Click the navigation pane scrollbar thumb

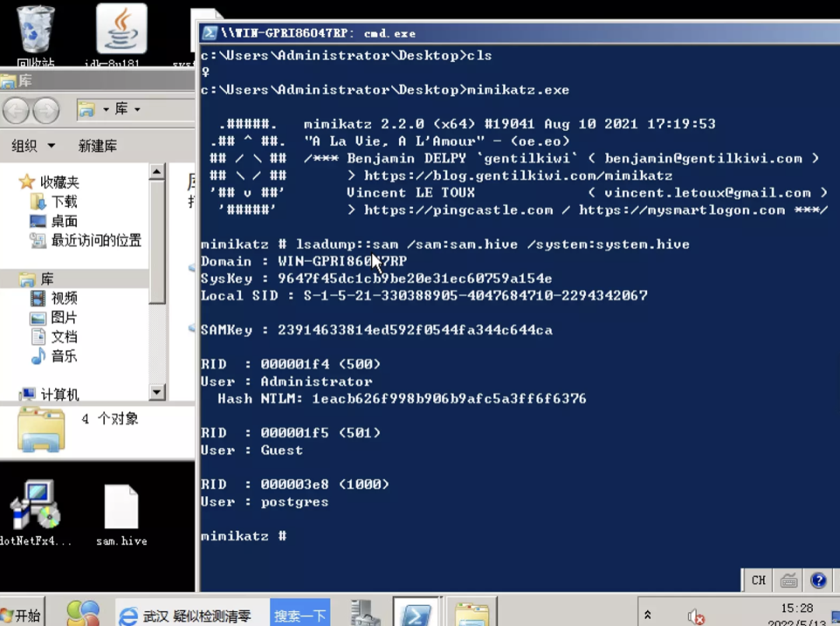(156, 242)
